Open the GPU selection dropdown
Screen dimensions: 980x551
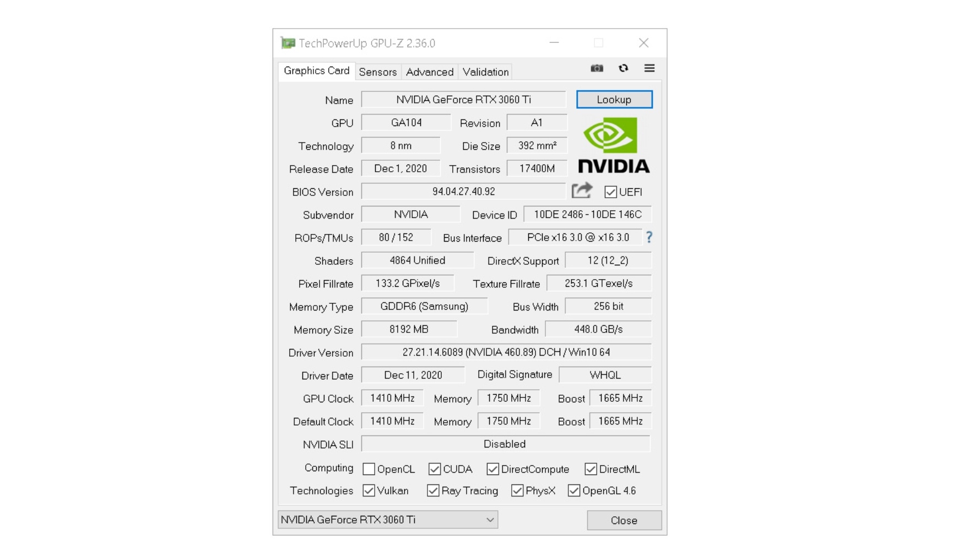(388, 520)
